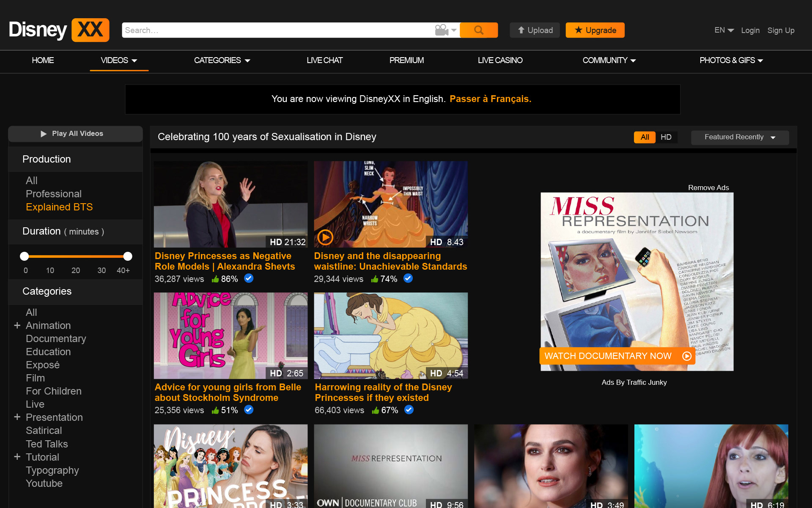
Task: Select the For Children category
Action: pos(54,391)
